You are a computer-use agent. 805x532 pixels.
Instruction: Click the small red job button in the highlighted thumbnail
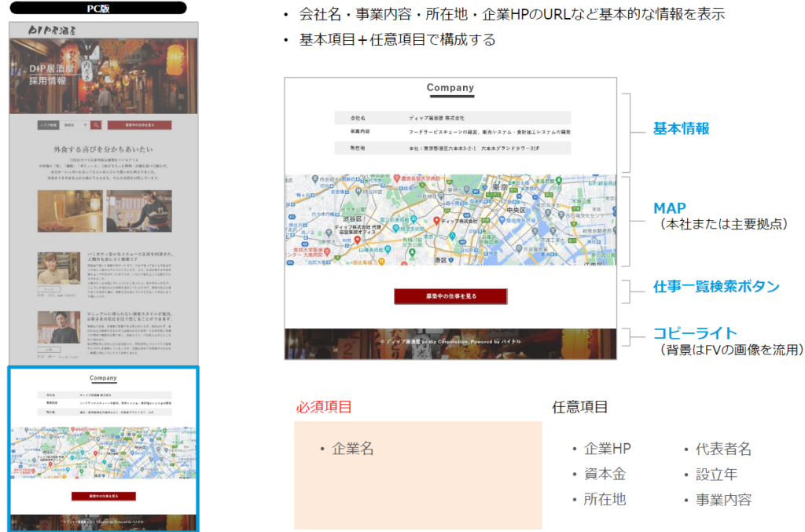coord(103,497)
